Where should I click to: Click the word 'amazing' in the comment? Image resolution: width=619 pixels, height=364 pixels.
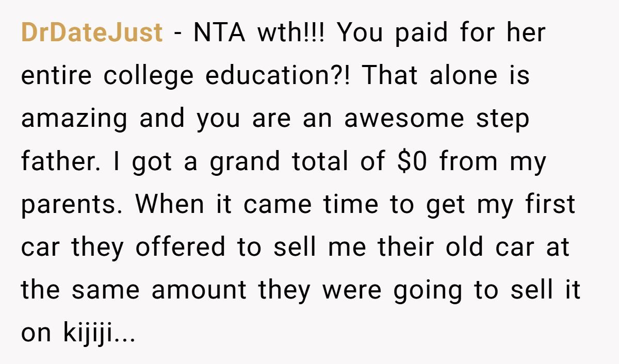coord(74,119)
